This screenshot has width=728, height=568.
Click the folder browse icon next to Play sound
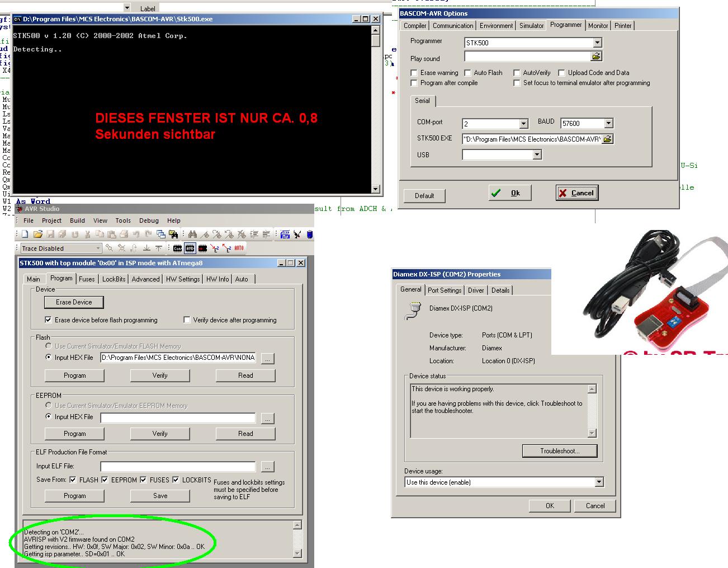(596, 56)
